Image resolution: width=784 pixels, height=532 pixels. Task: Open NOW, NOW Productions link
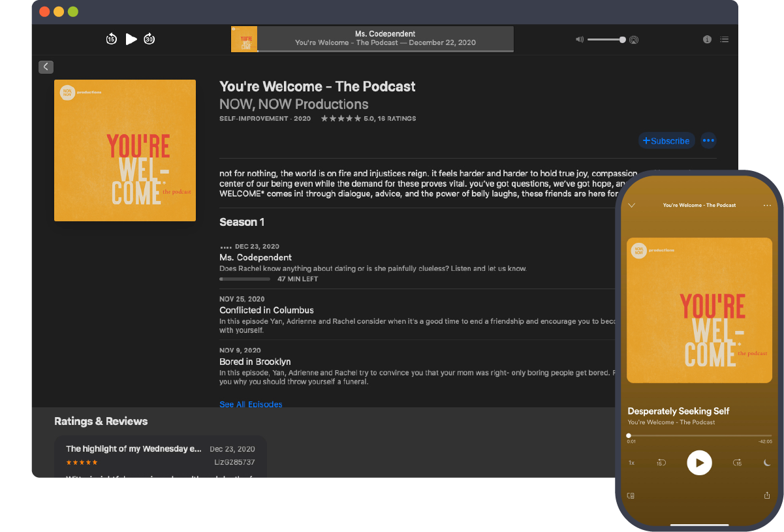[x=293, y=104]
